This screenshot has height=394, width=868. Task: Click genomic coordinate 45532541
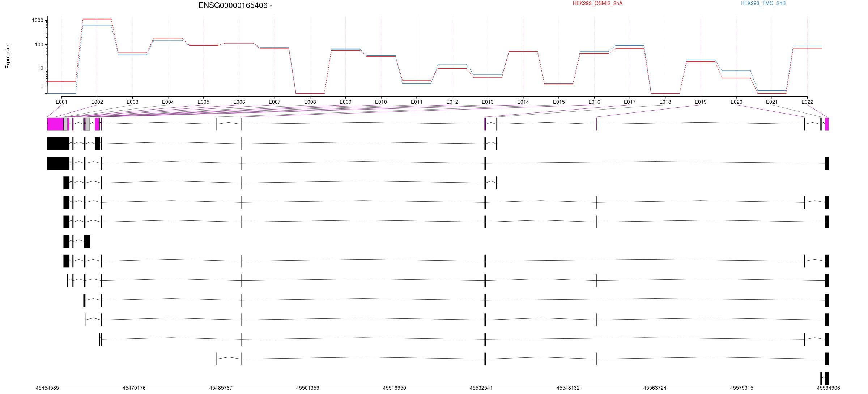point(481,388)
